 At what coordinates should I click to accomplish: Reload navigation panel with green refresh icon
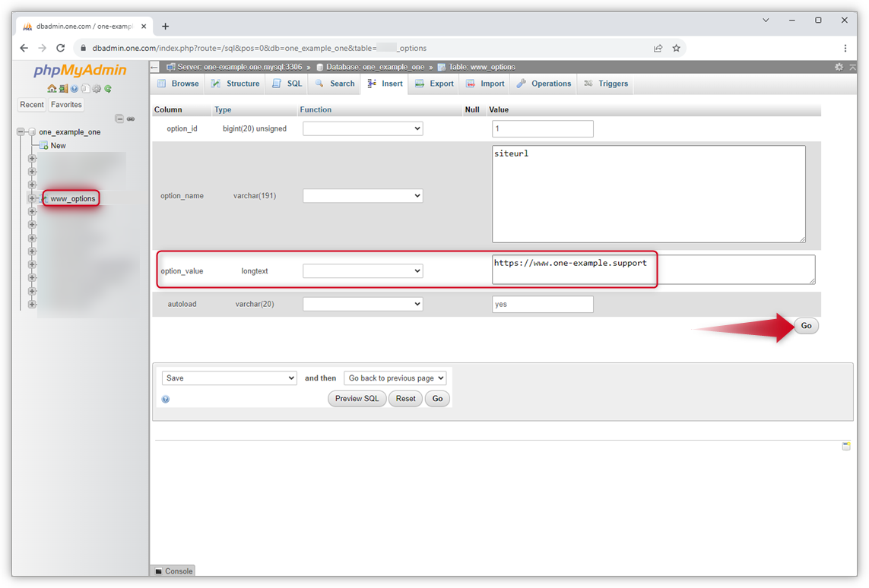tap(108, 89)
